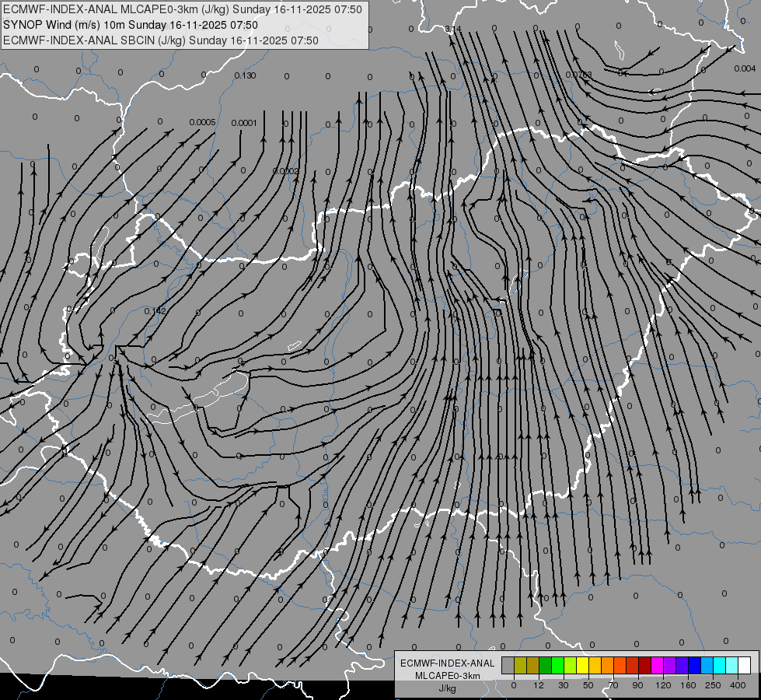
Task: Click the 0.0005 value on the map
Action: [x=202, y=122]
